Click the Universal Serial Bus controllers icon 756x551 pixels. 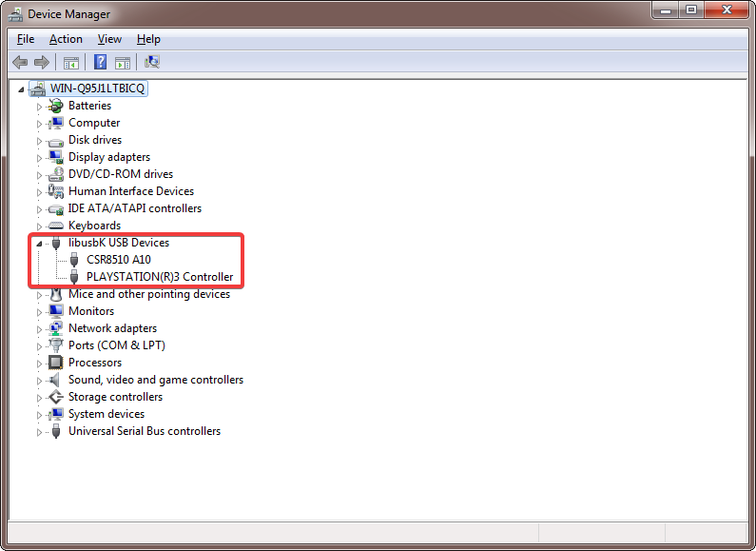[56, 431]
